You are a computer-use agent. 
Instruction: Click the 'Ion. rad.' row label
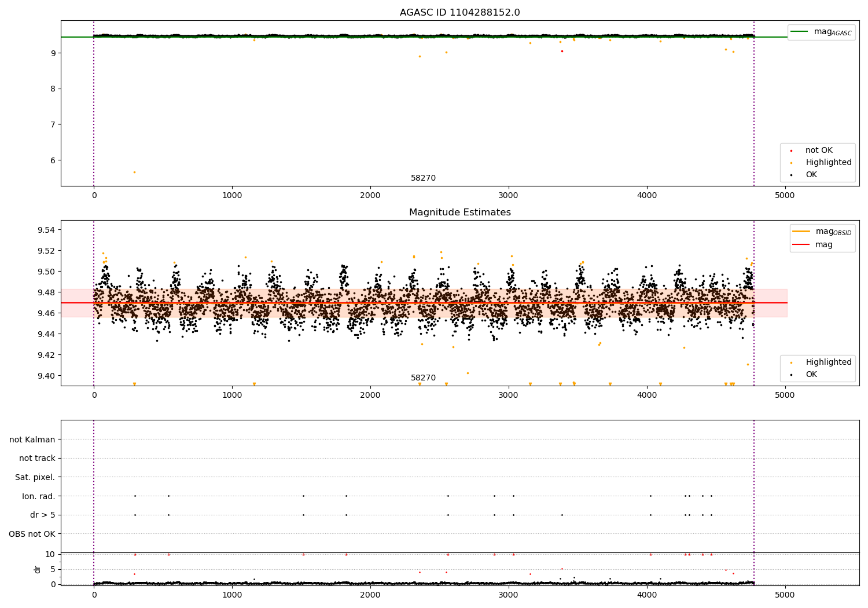39,496
